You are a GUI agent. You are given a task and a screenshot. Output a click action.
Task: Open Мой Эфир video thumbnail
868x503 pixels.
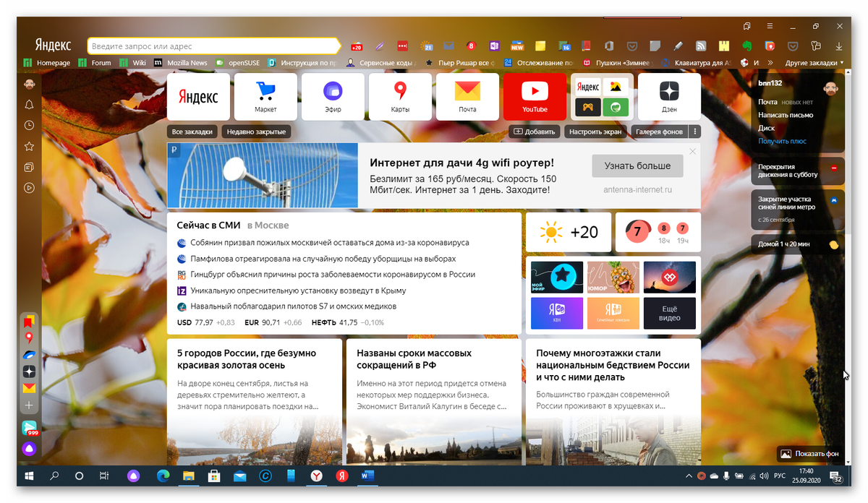click(x=557, y=278)
